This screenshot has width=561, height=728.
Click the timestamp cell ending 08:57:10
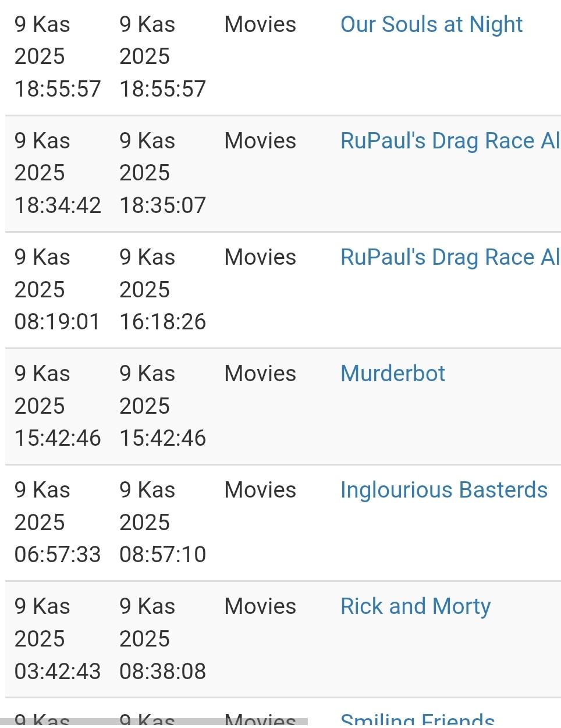(x=162, y=522)
